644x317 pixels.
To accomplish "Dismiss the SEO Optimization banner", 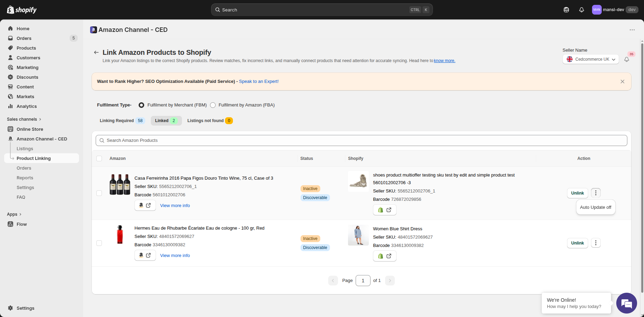I will click(x=623, y=82).
